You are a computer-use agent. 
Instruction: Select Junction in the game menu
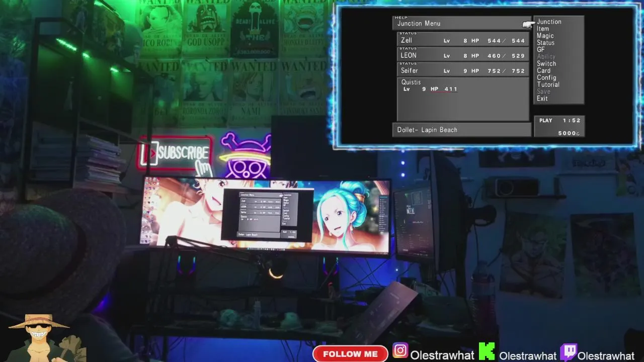click(549, 22)
